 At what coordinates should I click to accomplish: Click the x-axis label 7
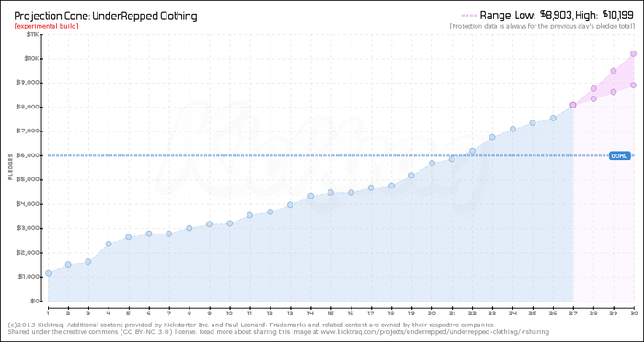(x=168, y=313)
